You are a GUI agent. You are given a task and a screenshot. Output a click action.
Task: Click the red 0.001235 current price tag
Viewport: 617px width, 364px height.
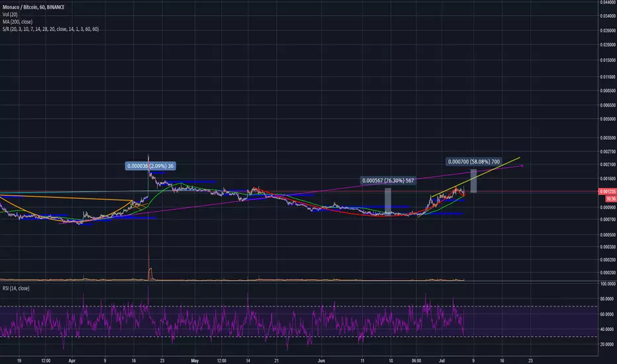click(608, 192)
